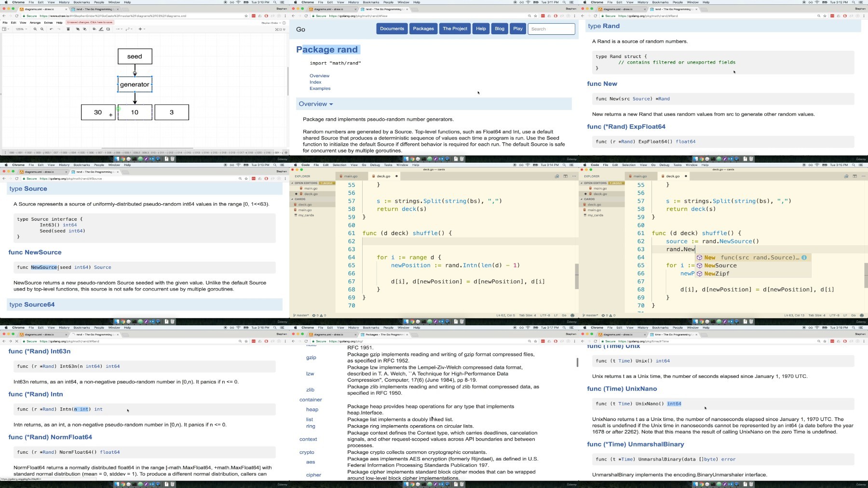Click the delete trash icon in draw.io toolbar
The image size is (868, 488).
pos(68,29)
